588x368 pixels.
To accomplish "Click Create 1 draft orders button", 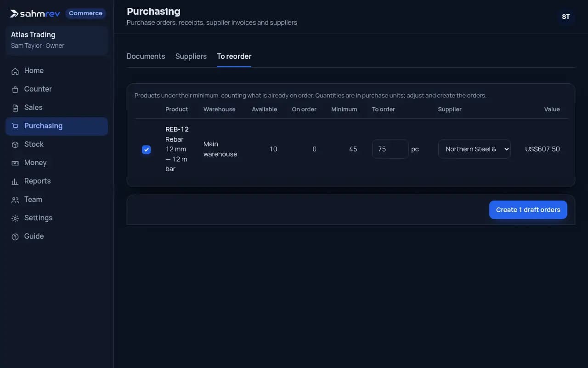I will tap(528, 210).
